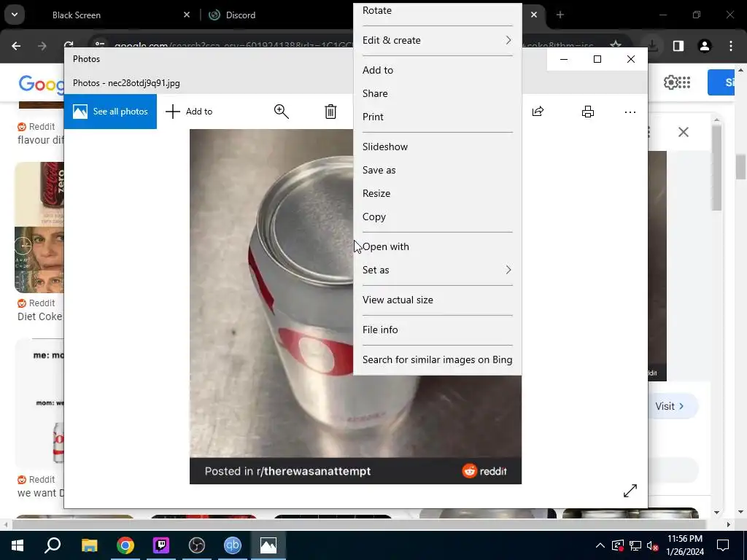Open the notifications action center
Screen dimensions: 747x560
(723, 545)
